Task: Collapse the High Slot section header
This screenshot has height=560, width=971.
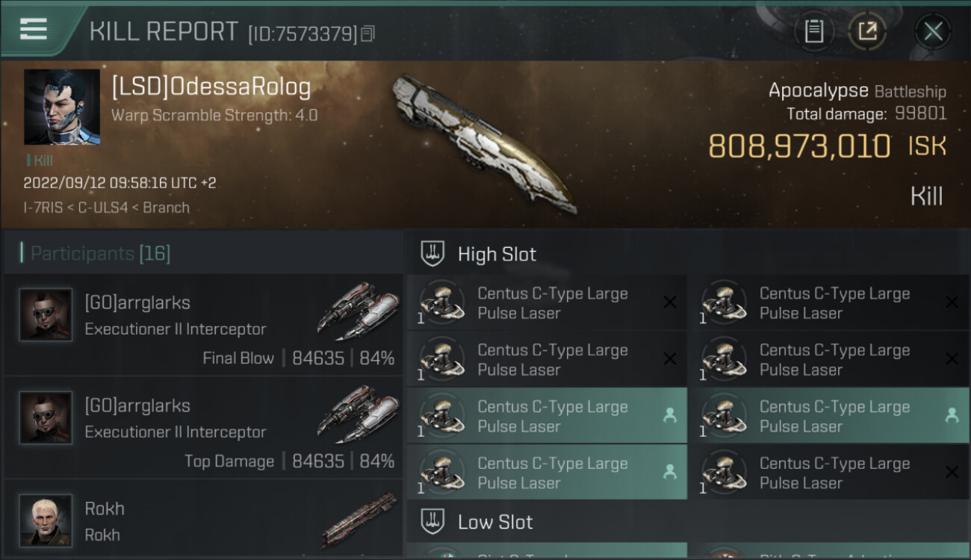Action: pyautogui.click(x=497, y=254)
